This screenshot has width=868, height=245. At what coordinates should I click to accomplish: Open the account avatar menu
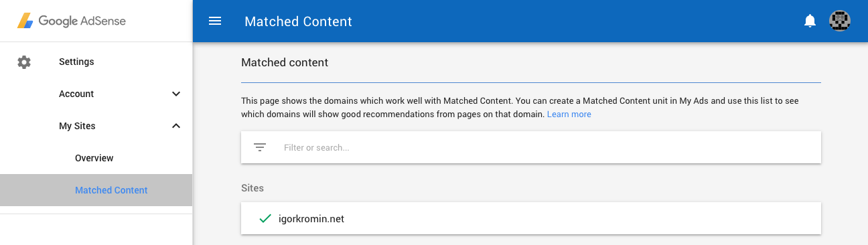coord(840,21)
